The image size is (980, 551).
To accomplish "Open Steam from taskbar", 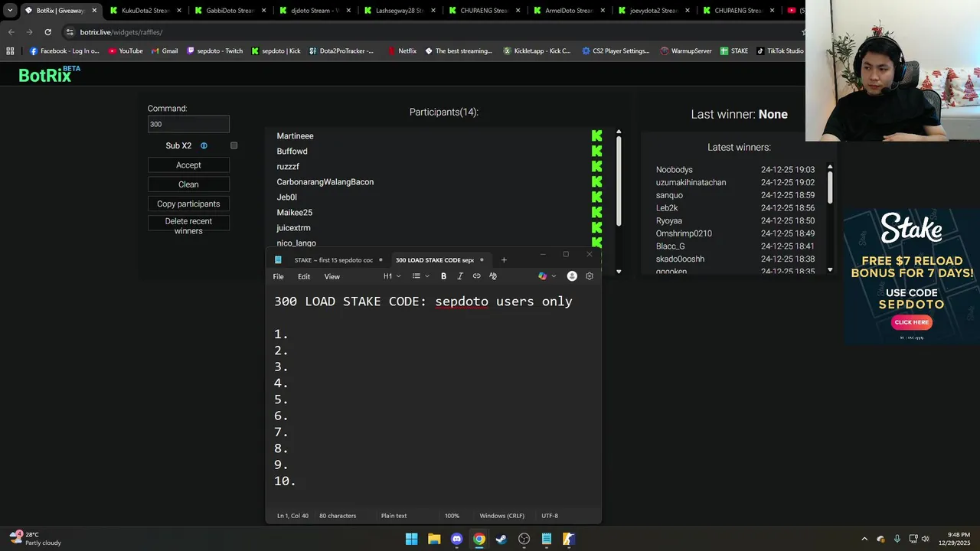I will (x=501, y=539).
